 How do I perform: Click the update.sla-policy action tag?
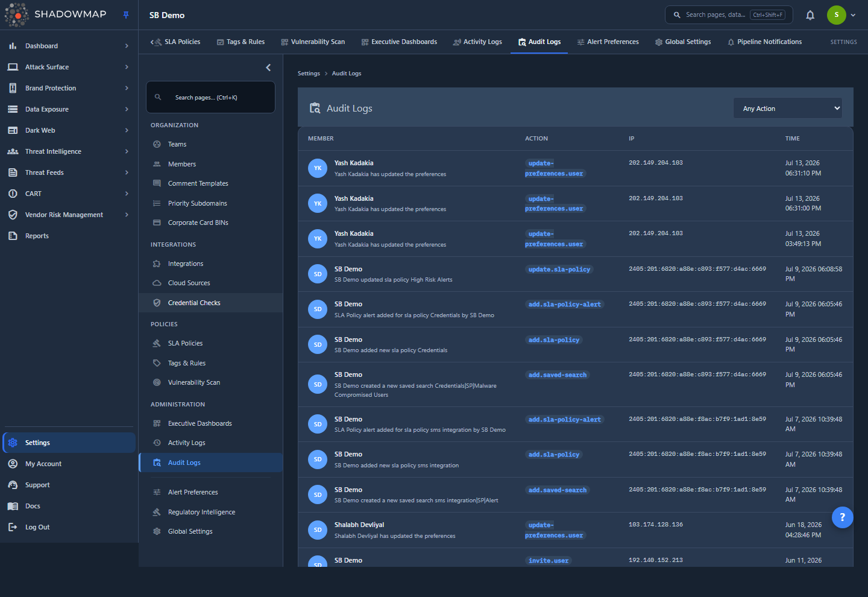(559, 270)
